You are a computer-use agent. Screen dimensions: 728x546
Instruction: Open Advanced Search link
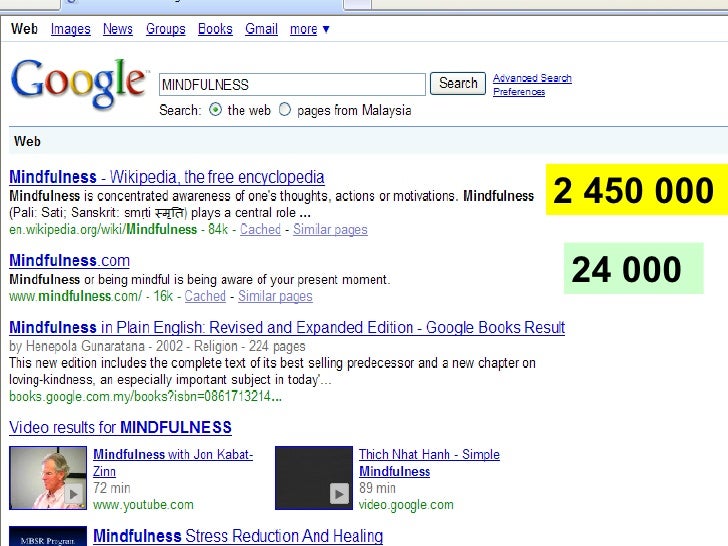pyautogui.click(x=532, y=78)
